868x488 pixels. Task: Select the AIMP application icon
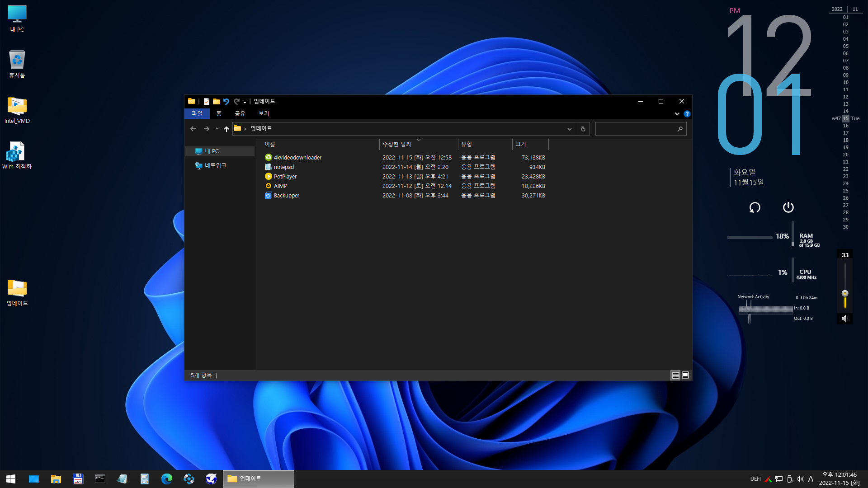pyautogui.click(x=268, y=186)
